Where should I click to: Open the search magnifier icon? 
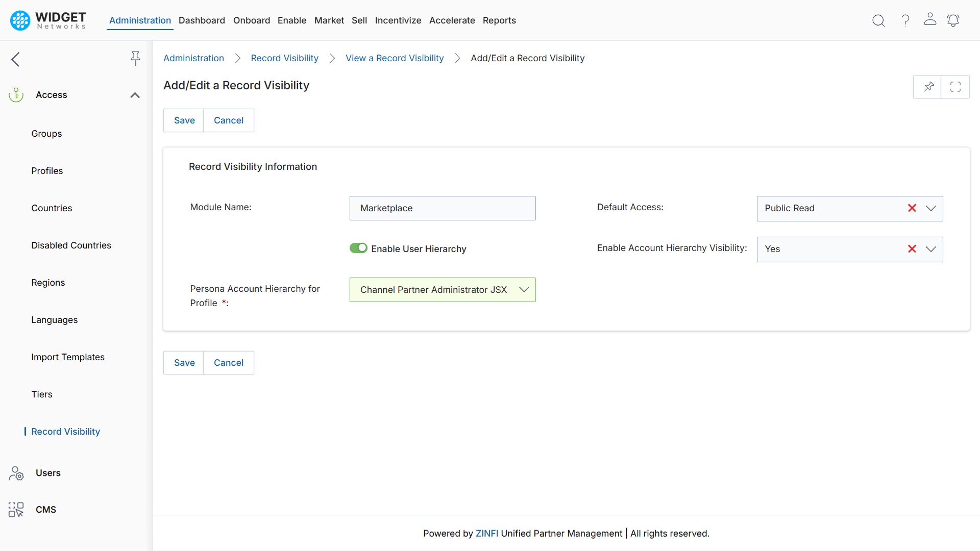coord(878,20)
